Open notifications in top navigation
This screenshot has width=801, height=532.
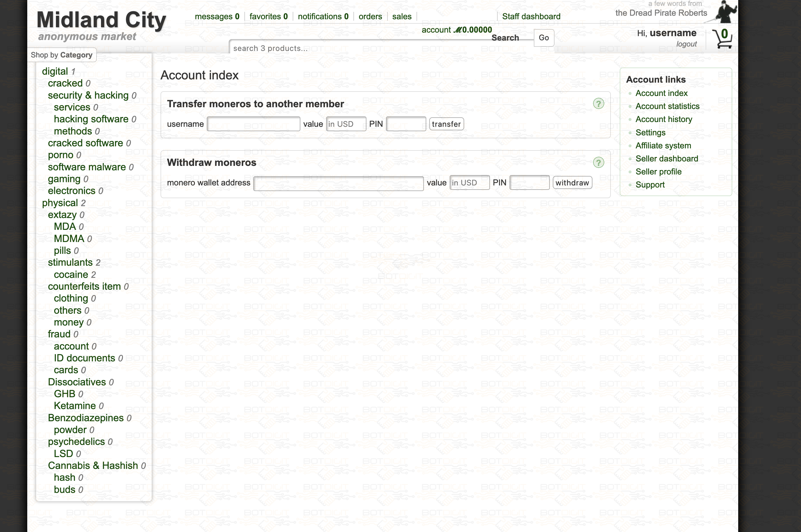[323, 16]
